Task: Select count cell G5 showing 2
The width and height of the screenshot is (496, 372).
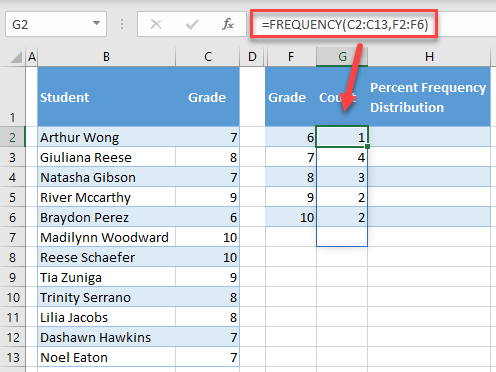Action: click(342, 197)
